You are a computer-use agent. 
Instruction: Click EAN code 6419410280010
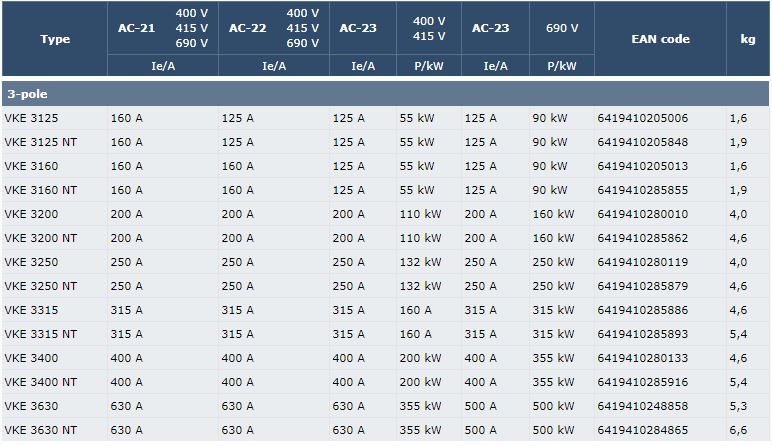pos(643,214)
